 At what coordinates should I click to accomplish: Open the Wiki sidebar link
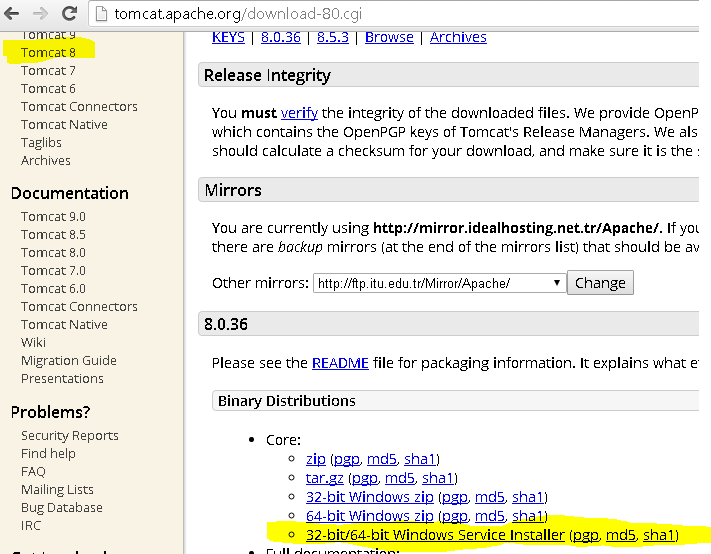click(33, 343)
